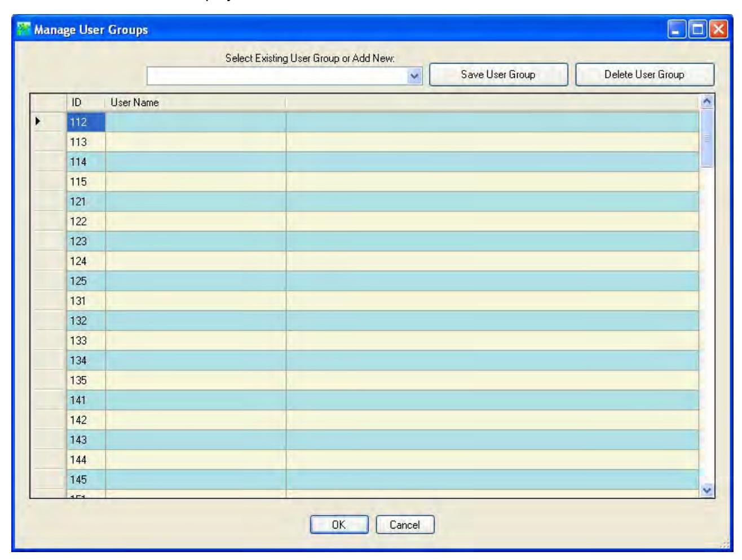Click the User Name cell for ID 133
742x560 pixels.
[x=196, y=341]
